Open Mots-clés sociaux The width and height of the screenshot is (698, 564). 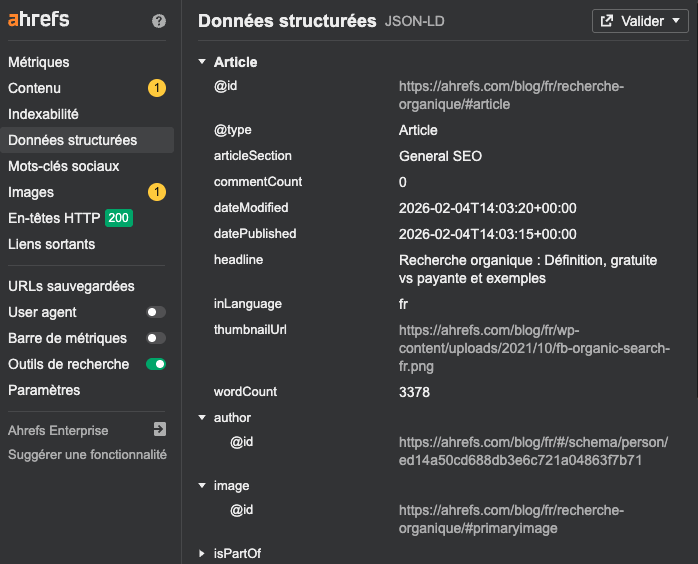click(64, 166)
